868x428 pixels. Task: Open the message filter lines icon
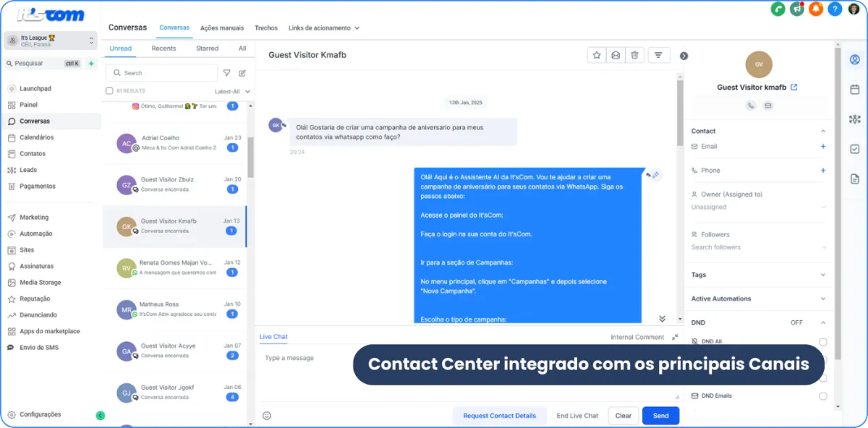tap(658, 55)
